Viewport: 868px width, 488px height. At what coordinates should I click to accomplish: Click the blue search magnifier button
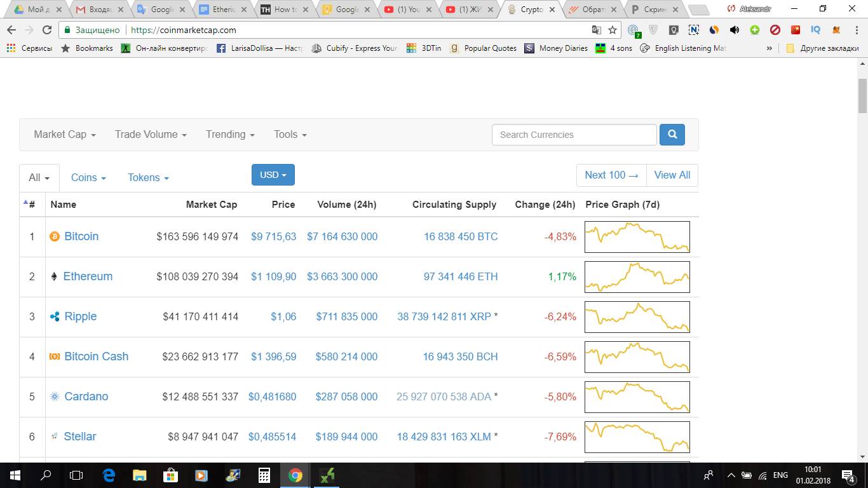(x=672, y=135)
